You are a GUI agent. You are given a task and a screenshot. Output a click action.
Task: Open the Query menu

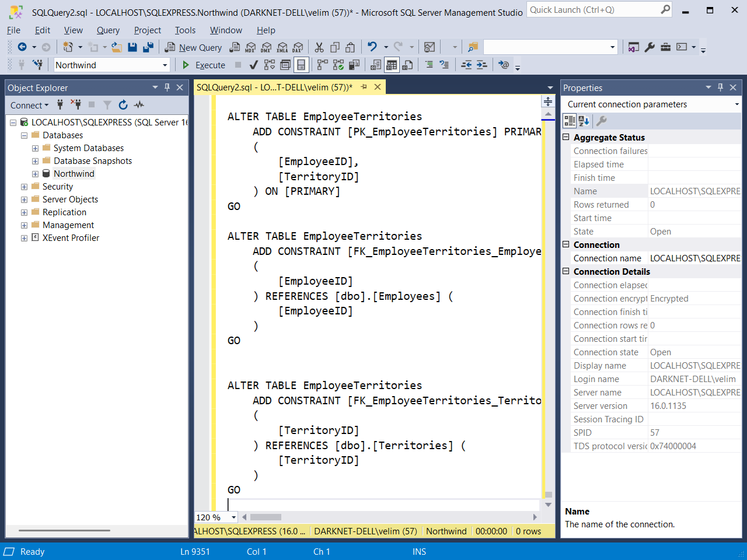(x=108, y=30)
